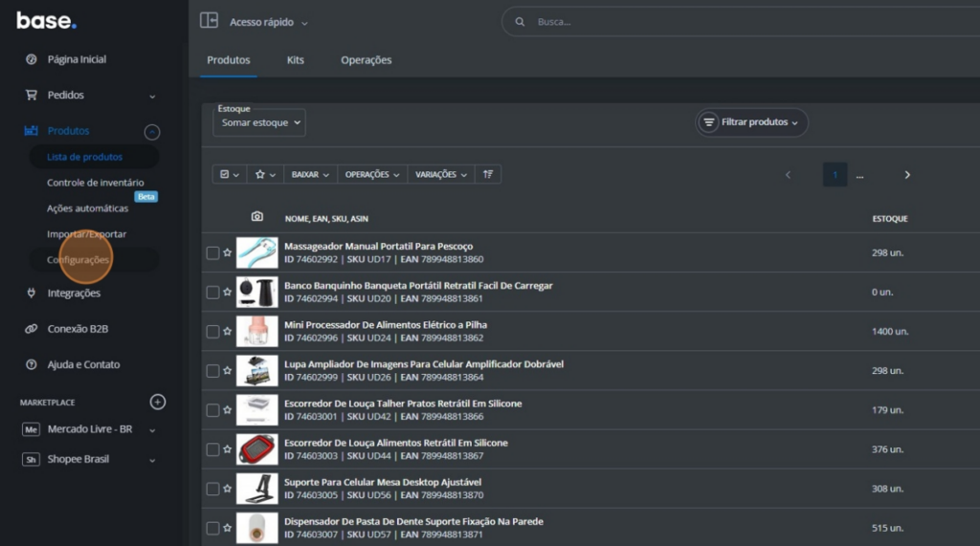
Task: Open the Operações tab
Action: point(366,60)
